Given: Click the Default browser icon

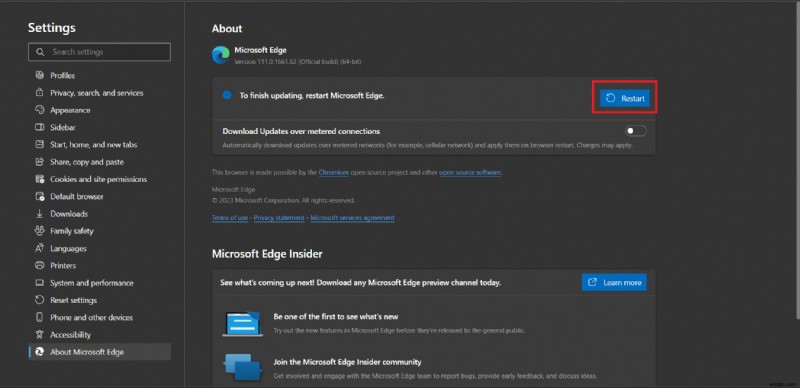Looking at the screenshot, I should coord(40,197).
